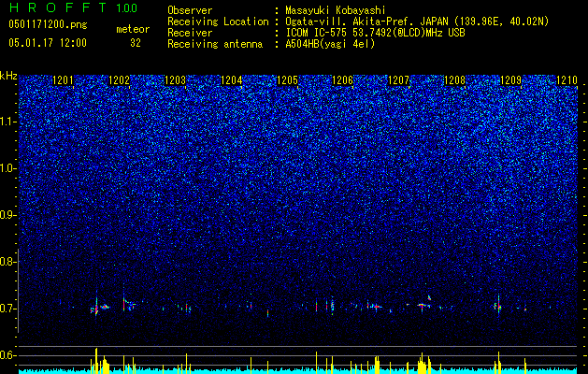Click the 1204 time marker
This screenshot has width=588, height=374.
pyautogui.click(x=232, y=80)
